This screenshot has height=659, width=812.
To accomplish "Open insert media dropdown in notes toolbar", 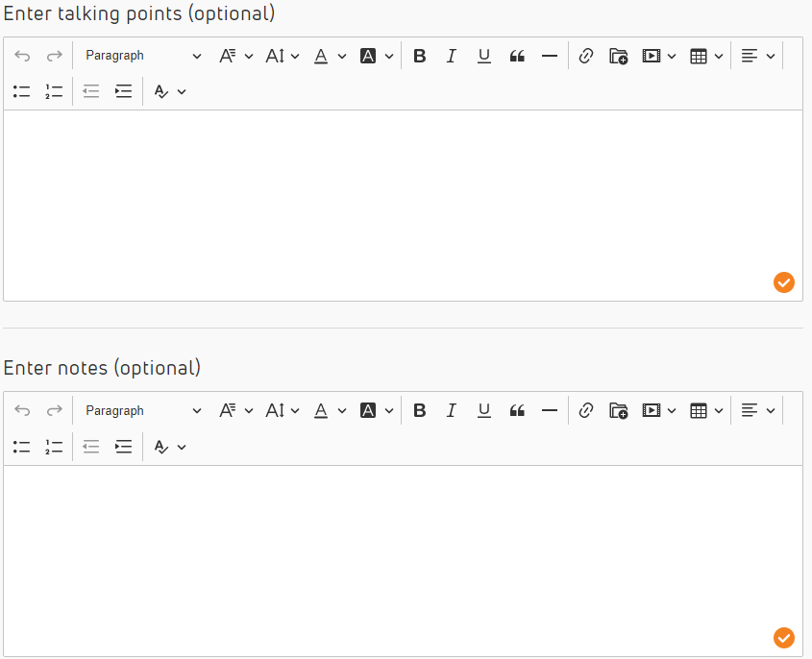I will click(x=658, y=410).
